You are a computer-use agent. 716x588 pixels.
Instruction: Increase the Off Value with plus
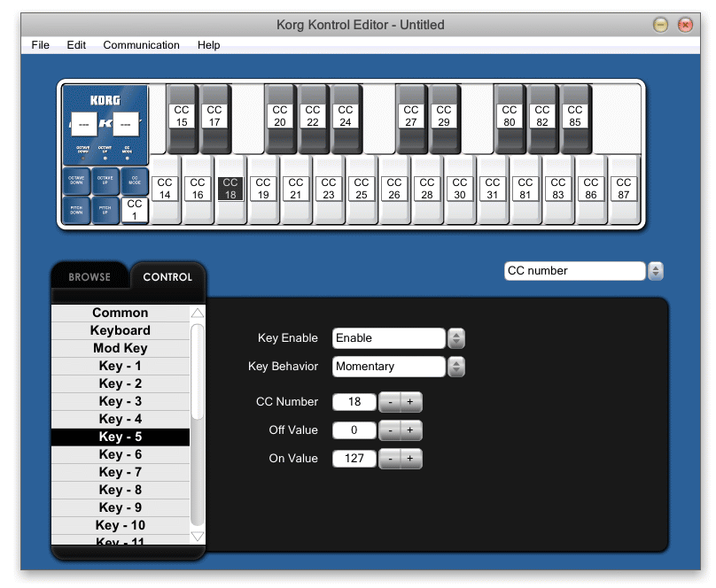411,430
